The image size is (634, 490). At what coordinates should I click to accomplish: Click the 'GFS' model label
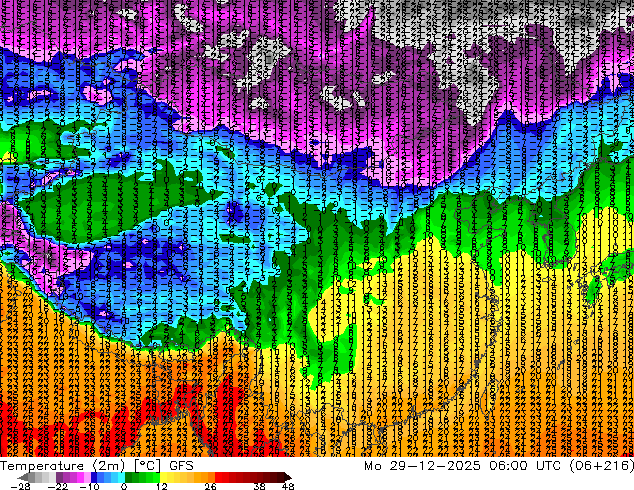click(181, 466)
